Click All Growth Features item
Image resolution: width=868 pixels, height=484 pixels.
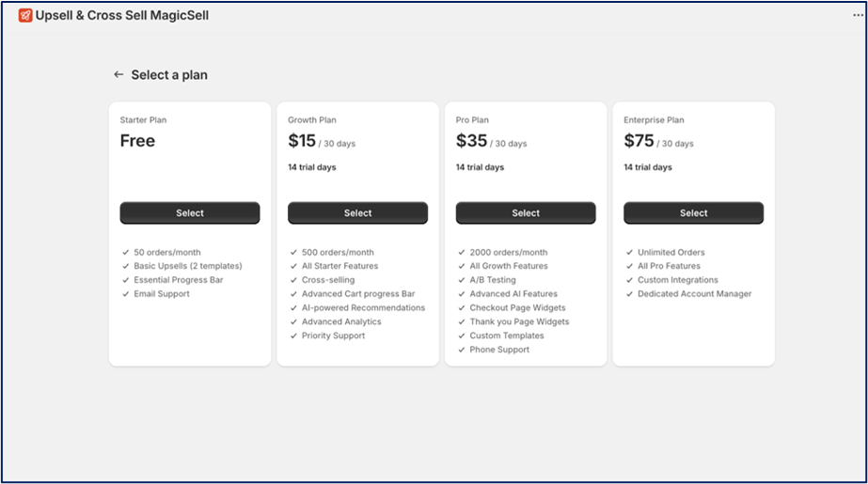point(509,266)
